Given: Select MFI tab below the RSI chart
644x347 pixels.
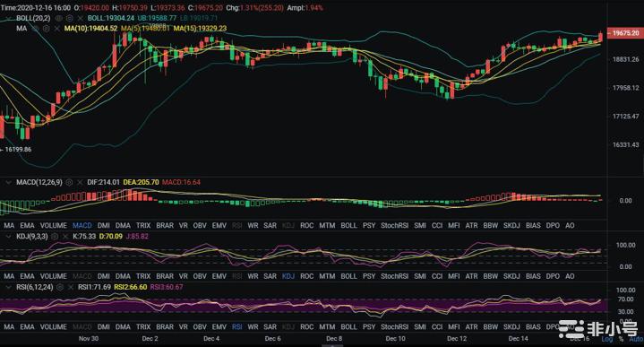Looking at the screenshot, I should click(454, 327).
